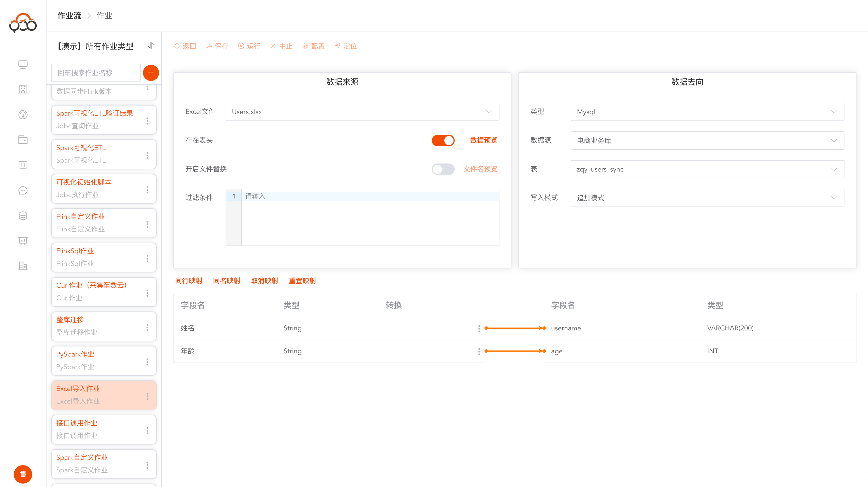Viewport: 868px width, 487px height.
Task: Expand the Excel文件 Users.xlsx dropdown
Action: click(x=362, y=112)
